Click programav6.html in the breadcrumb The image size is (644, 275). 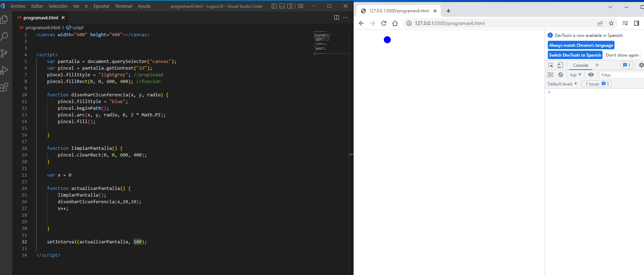pyautogui.click(x=43, y=27)
